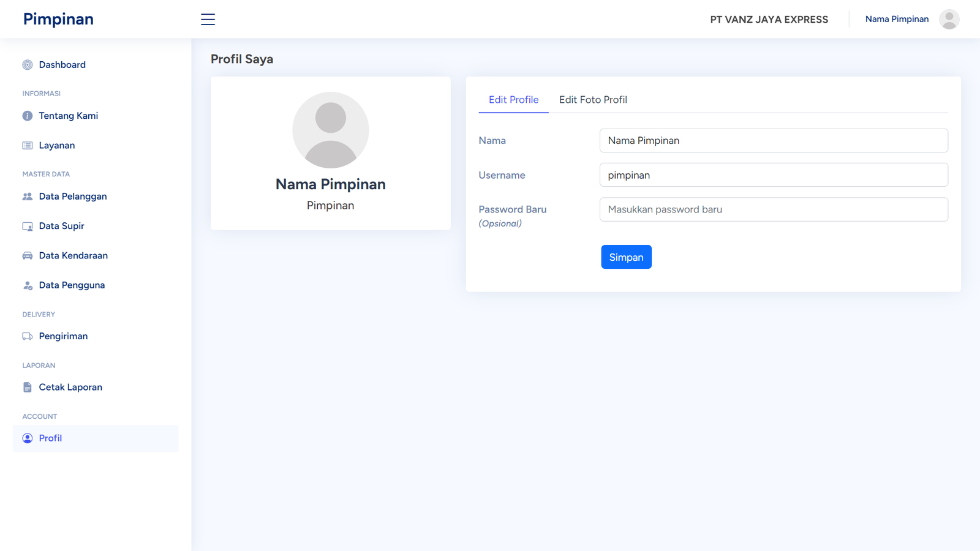This screenshot has width=980, height=551.
Task: Click the Data Kendaraan car icon
Action: pyautogui.click(x=28, y=256)
